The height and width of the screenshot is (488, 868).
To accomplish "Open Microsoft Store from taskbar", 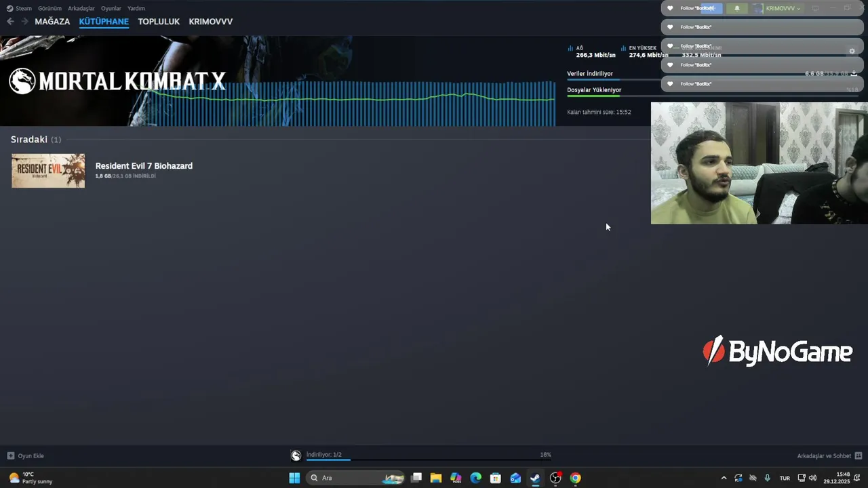I will tap(496, 478).
